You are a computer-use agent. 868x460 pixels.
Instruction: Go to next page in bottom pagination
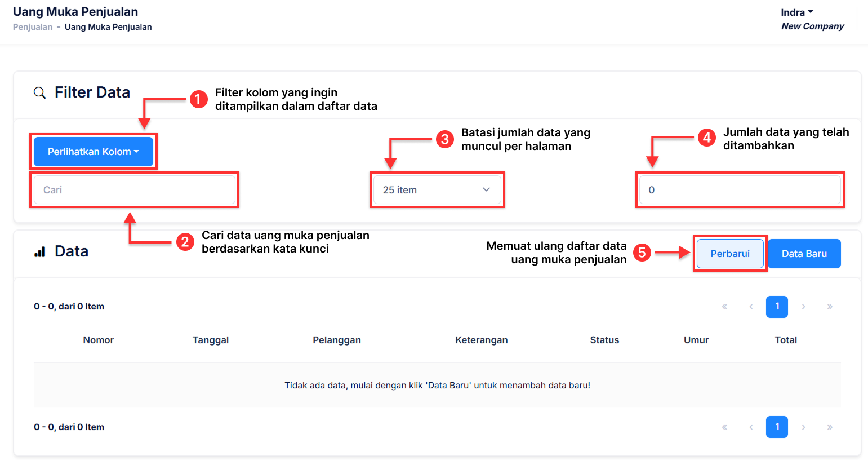click(803, 427)
